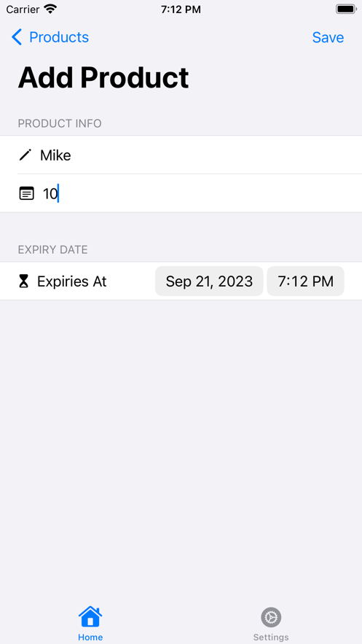This screenshot has width=362, height=644.
Task: Click the pencil icon beside Mike
Action: tap(25, 155)
